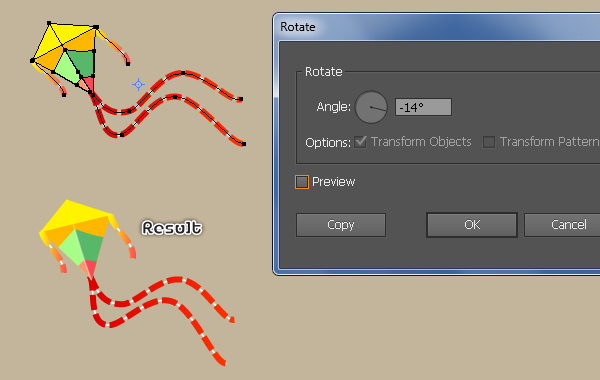Enable the Transform Patterns checkbox
Viewport: 600px width, 380px height.
489,142
